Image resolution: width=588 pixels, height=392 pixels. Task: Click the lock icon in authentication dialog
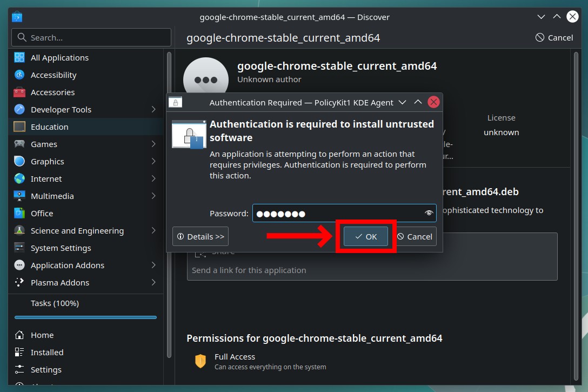tap(189, 135)
